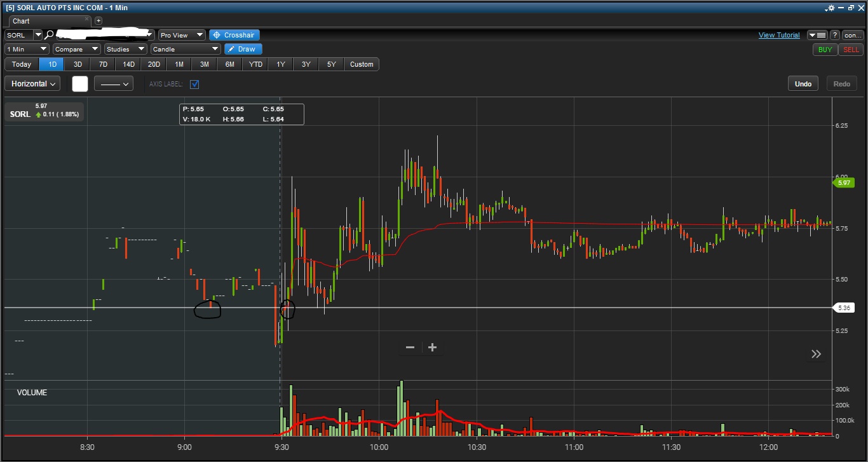Select the 1D range tab
Viewport: 868px width, 462px height.
tap(52, 64)
